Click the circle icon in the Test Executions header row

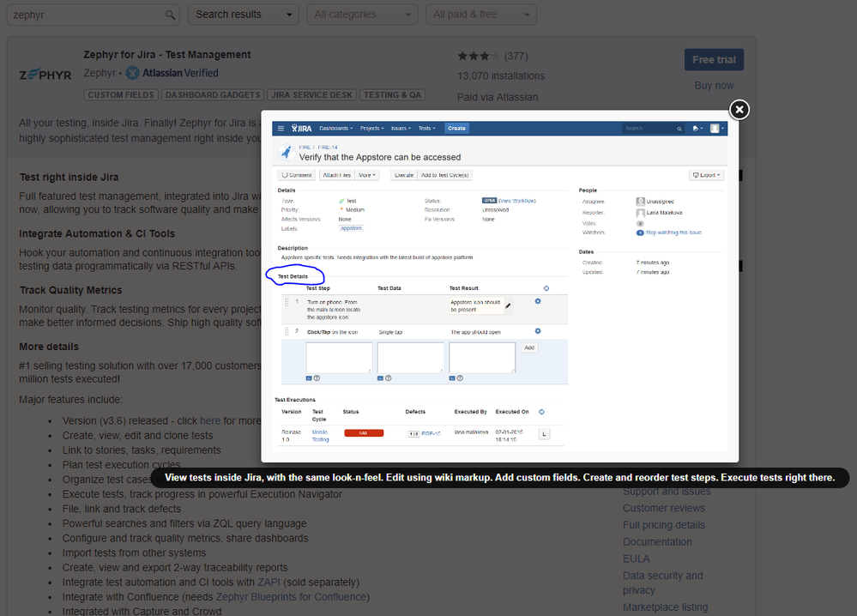(x=541, y=412)
